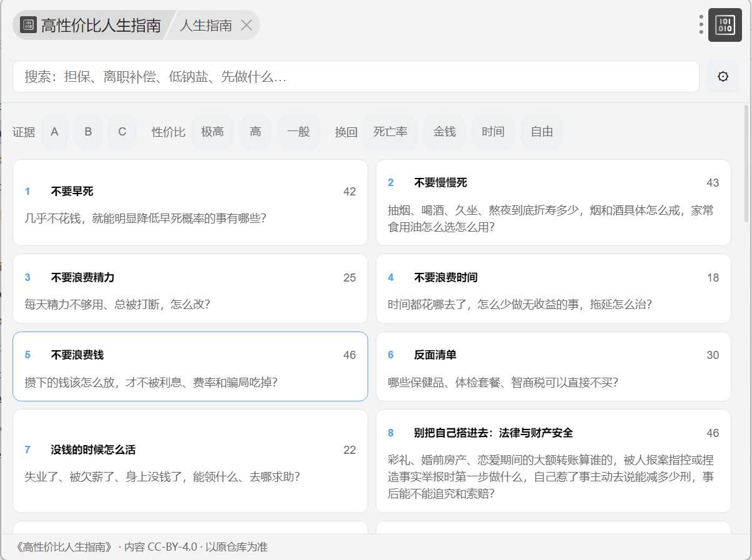752x560 pixels.
Task: Enable the 极高 cost-effectiveness filter
Action: pos(212,132)
